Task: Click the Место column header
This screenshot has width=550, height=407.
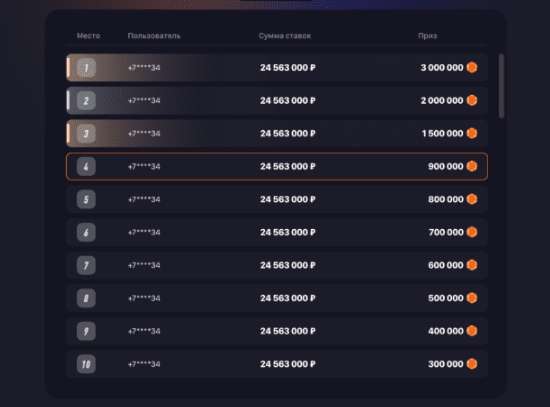Action: coord(88,36)
